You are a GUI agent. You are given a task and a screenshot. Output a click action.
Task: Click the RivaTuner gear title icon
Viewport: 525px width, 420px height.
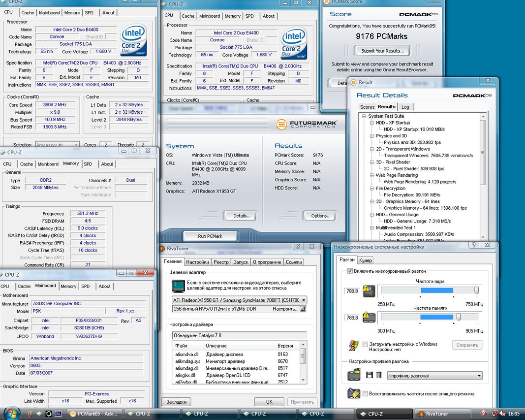pos(162,249)
